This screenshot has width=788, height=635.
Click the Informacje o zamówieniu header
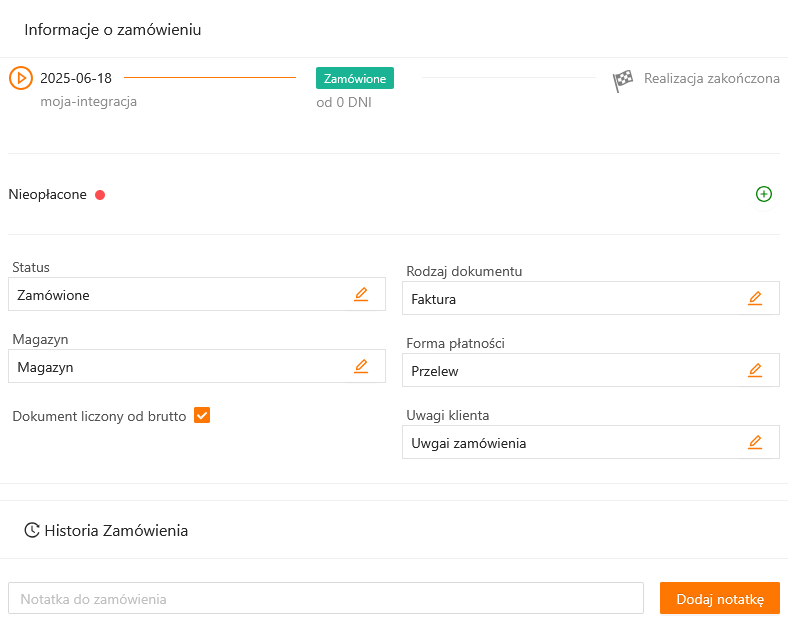pyautogui.click(x=113, y=29)
